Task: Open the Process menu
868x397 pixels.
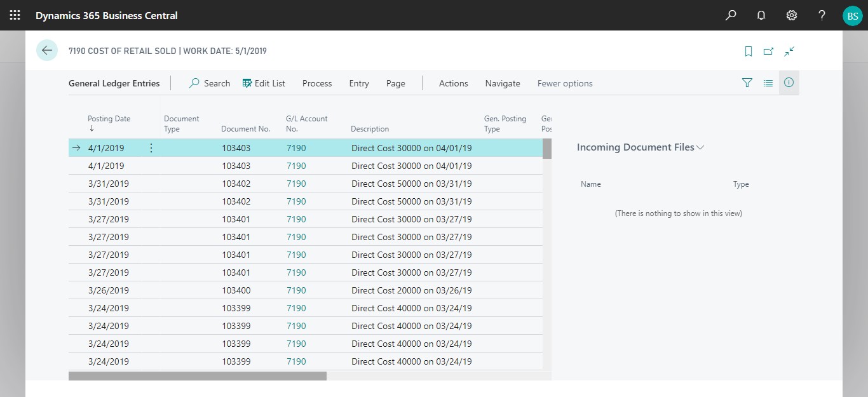Action: pos(317,83)
